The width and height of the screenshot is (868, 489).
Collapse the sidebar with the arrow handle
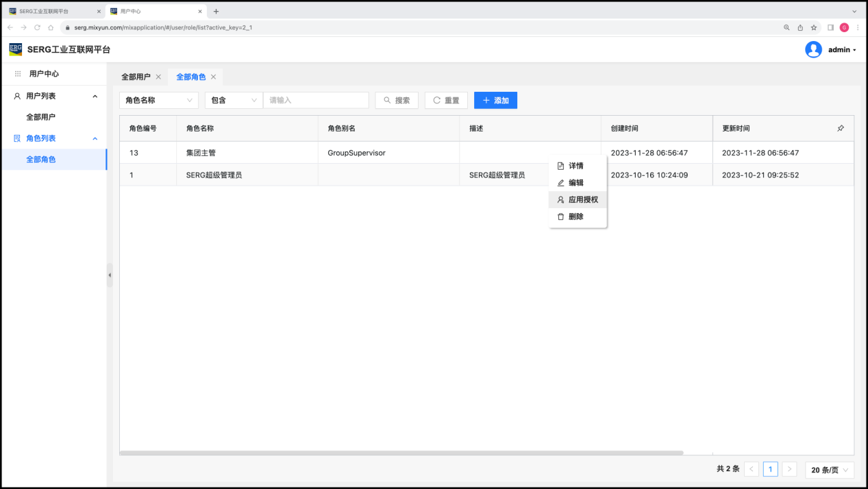click(110, 275)
